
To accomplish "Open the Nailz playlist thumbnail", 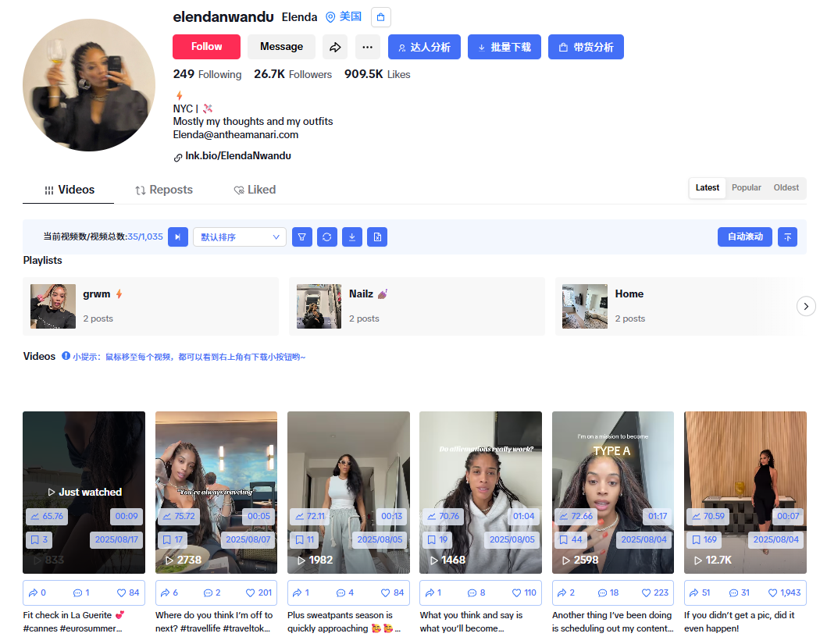I will click(319, 305).
